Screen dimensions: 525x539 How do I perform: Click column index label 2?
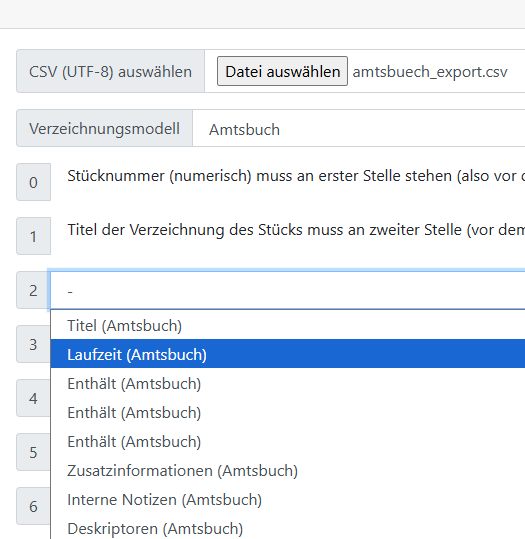[x=33, y=290]
